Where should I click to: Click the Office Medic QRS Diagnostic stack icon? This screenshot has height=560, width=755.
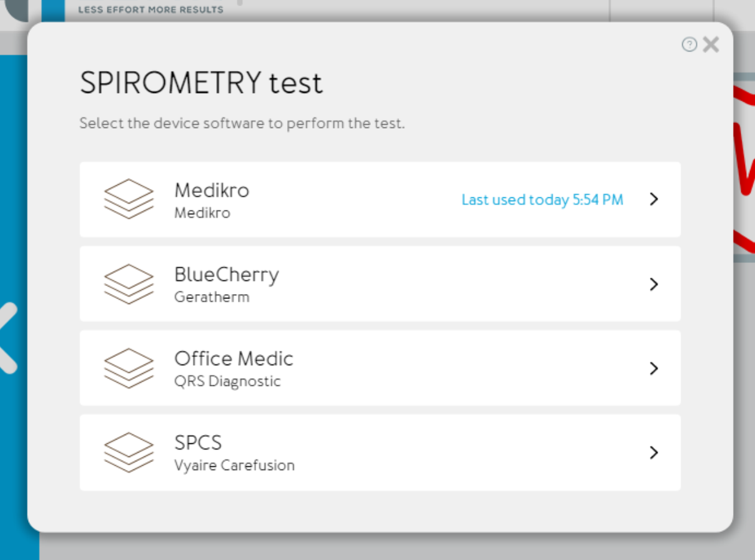tap(129, 368)
